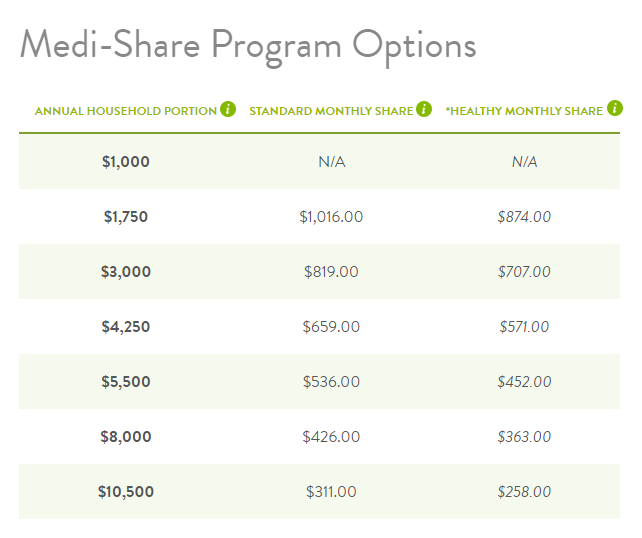The width and height of the screenshot is (642, 538).
Task: Click the $1,016.00 standard monthly share
Action: pyautogui.click(x=331, y=217)
